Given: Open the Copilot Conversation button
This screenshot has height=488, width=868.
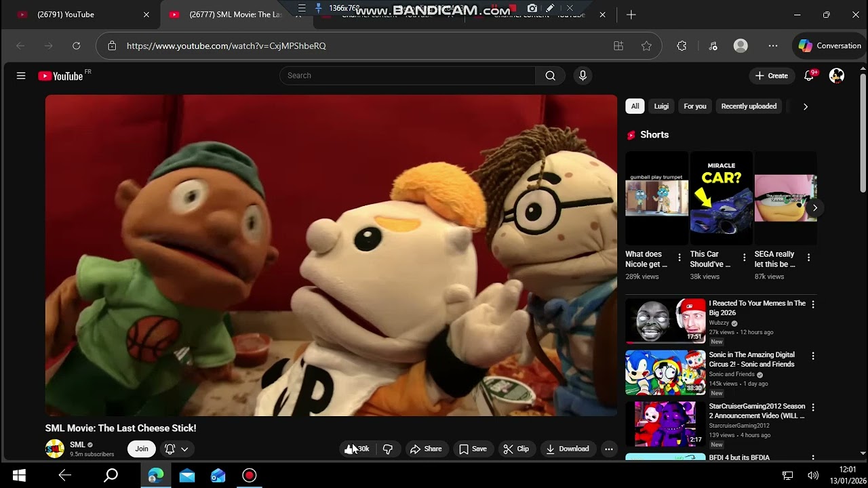Looking at the screenshot, I should (830, 45).
